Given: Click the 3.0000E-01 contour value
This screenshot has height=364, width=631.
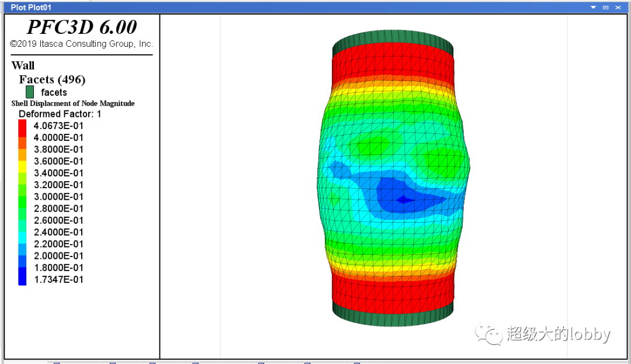Looking at the screenshot, I should pos(58,197).
